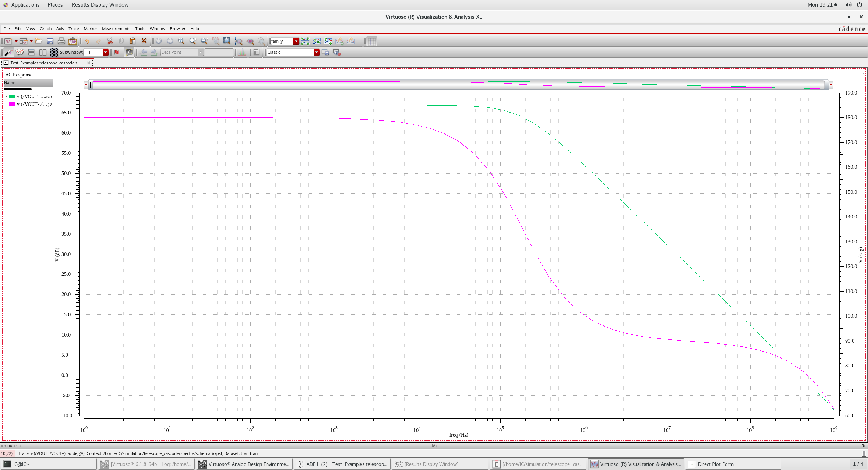Click the system volume icon
Viewport: 868px width, 470px height.
(848, 5)
